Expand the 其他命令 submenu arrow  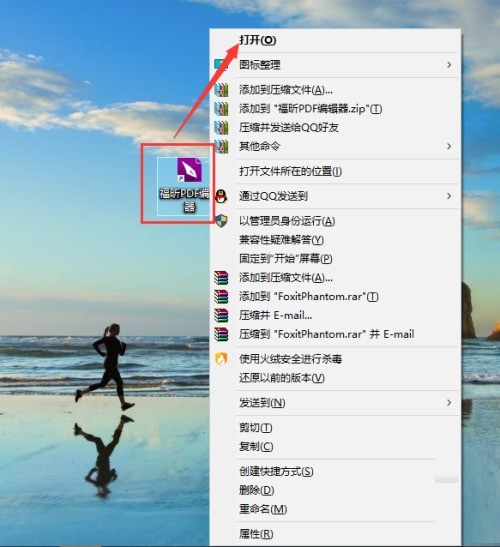[x=449, y=146]
